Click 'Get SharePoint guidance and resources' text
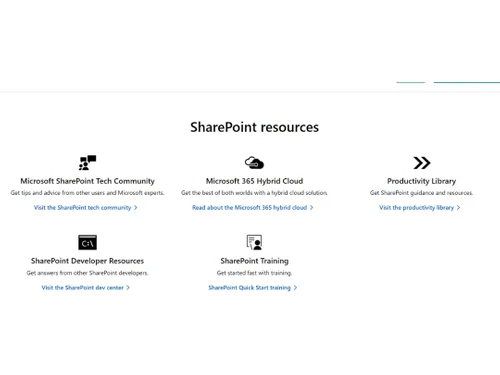Screen dimensions: 500x375 point(422,193)
